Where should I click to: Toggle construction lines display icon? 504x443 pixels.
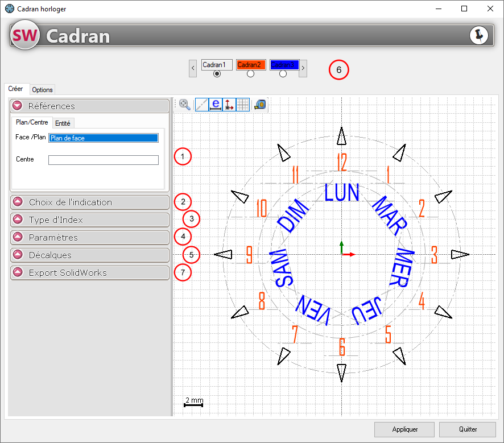[x=202, y=104]
